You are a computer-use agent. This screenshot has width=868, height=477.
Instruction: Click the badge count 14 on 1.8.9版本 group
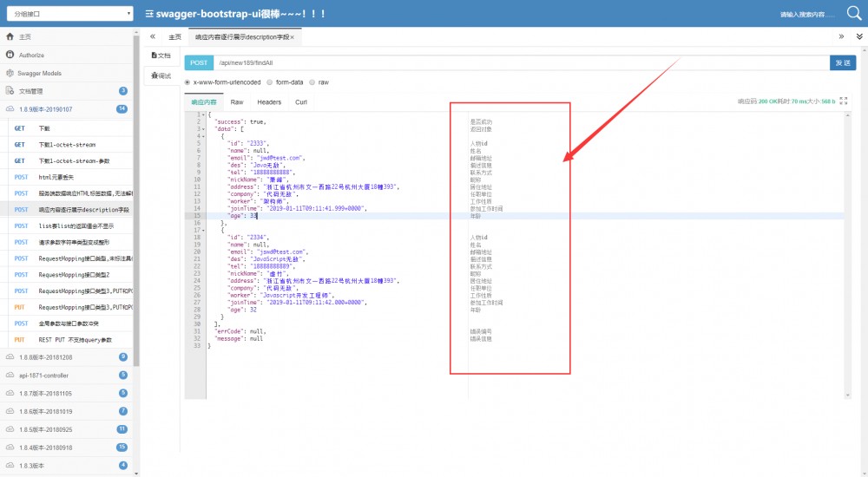pyautogui.click(x=122, y=109)
